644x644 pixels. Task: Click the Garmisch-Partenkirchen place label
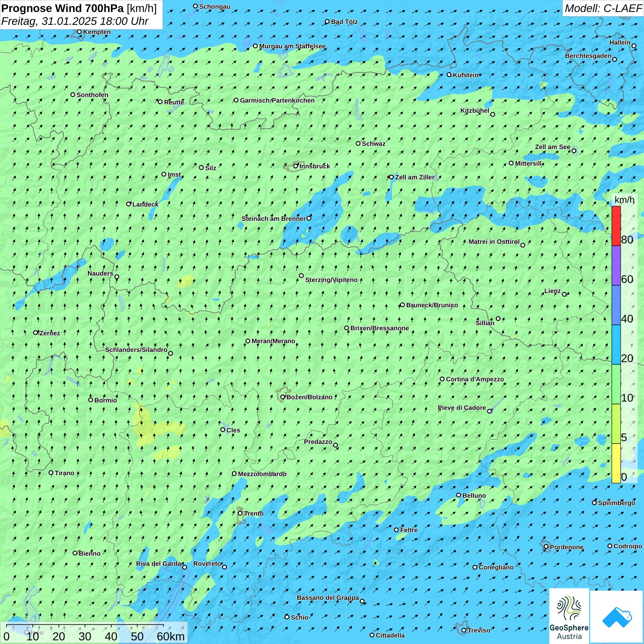click(277, 100)
